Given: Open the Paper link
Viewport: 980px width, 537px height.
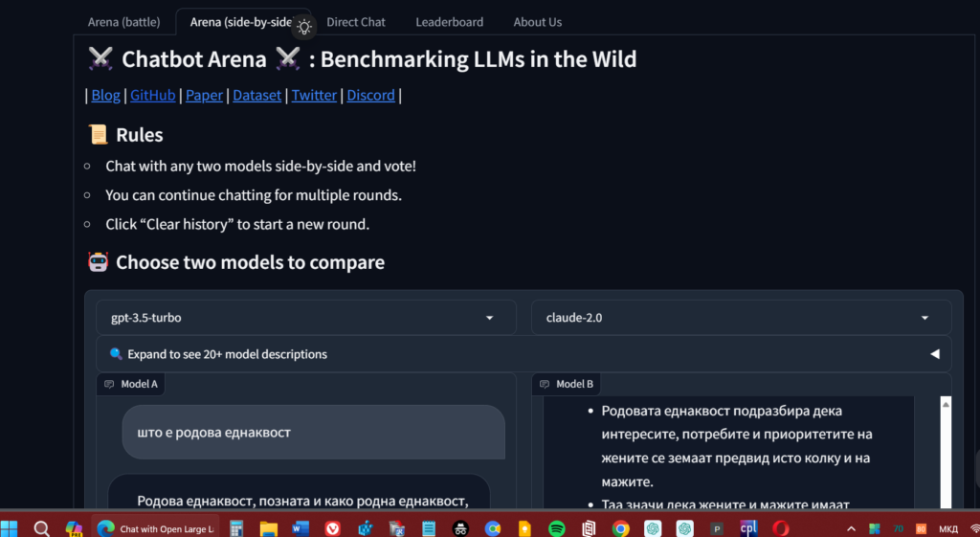Looking at the screenshot, I should [204, 95].
